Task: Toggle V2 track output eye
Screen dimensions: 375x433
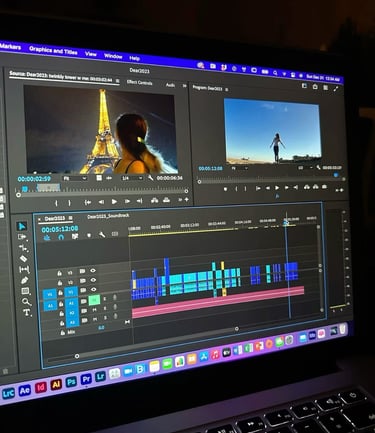Action: click(x=93, y=280)
